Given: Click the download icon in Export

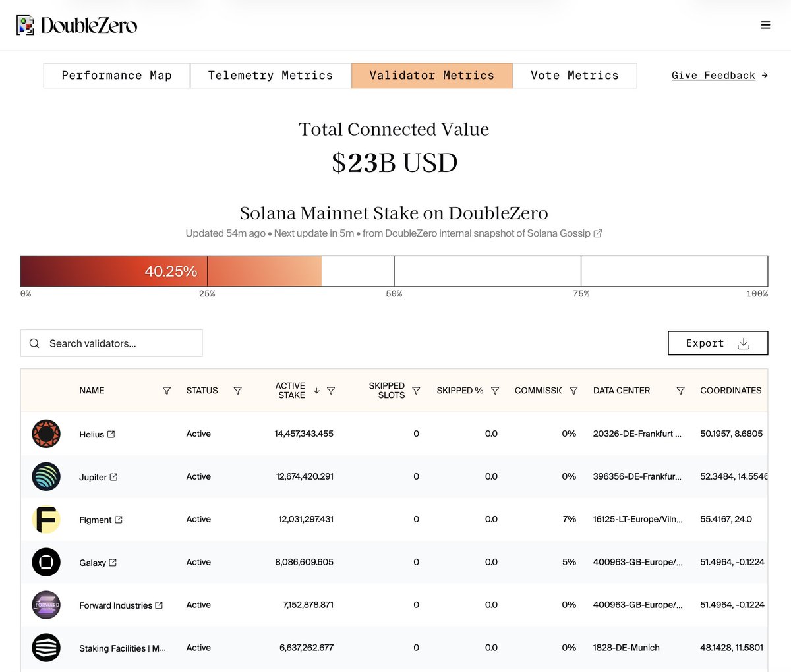Looking at the screenshot, I should coord(744,343).
